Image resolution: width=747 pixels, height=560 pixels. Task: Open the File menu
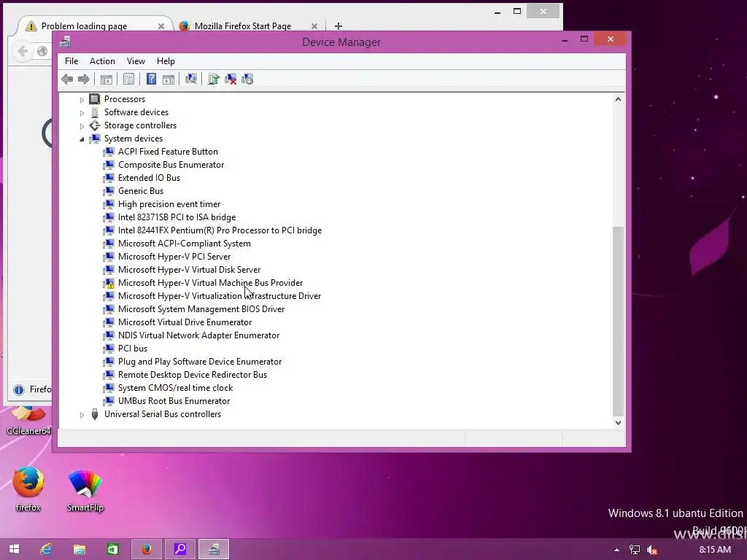point(71,61)
